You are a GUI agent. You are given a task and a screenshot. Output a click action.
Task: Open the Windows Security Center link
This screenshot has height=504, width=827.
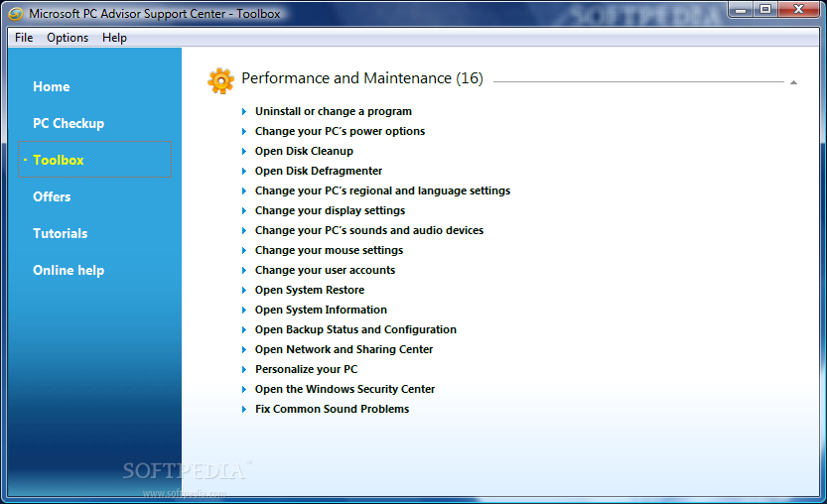click(345, 389)
